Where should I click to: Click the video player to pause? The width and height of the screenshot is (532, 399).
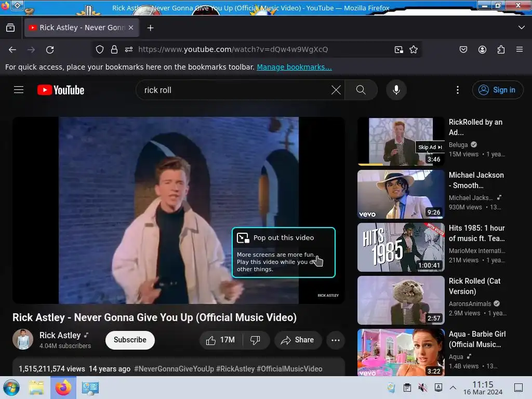pos(179,210)
